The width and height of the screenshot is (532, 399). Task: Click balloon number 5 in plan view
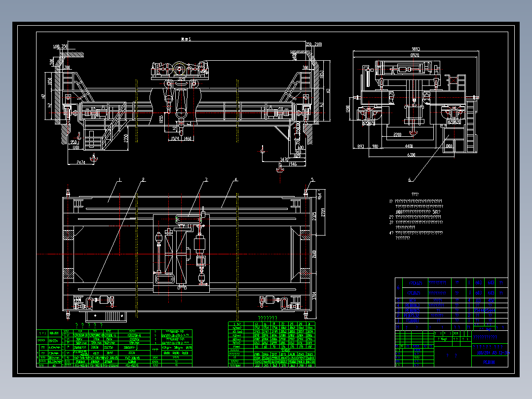coord(312,180)
